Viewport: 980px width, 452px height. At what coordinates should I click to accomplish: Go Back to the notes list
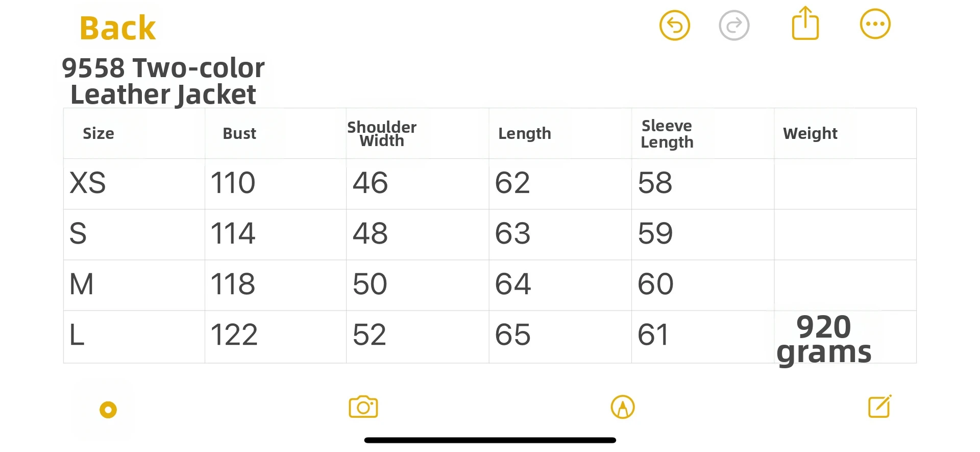pos(117,28)
